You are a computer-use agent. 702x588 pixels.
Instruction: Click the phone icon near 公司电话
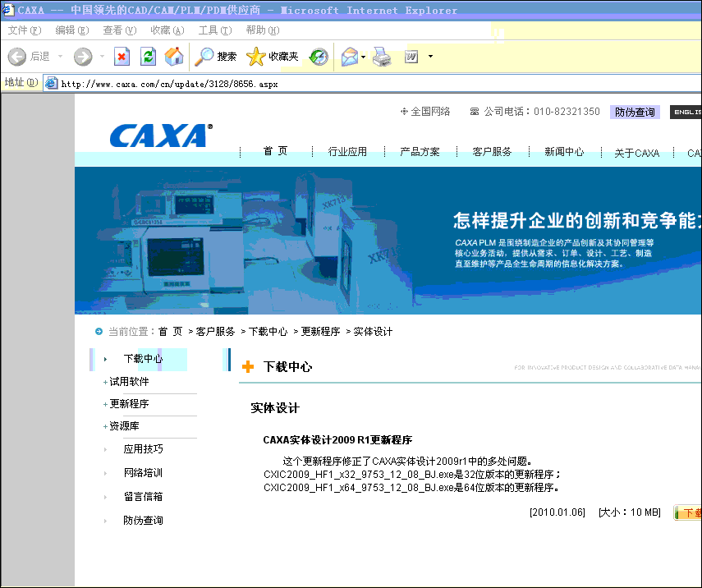coord(475,112)
